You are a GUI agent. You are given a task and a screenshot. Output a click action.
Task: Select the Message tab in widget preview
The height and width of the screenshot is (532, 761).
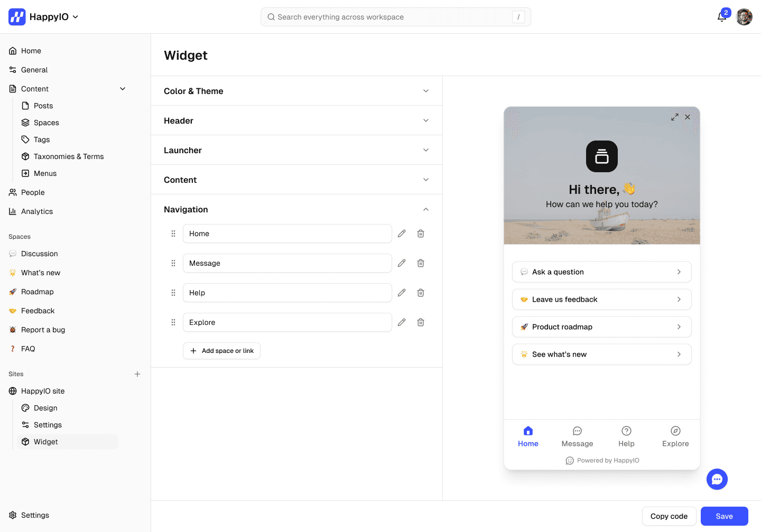[x=577, y=437]
